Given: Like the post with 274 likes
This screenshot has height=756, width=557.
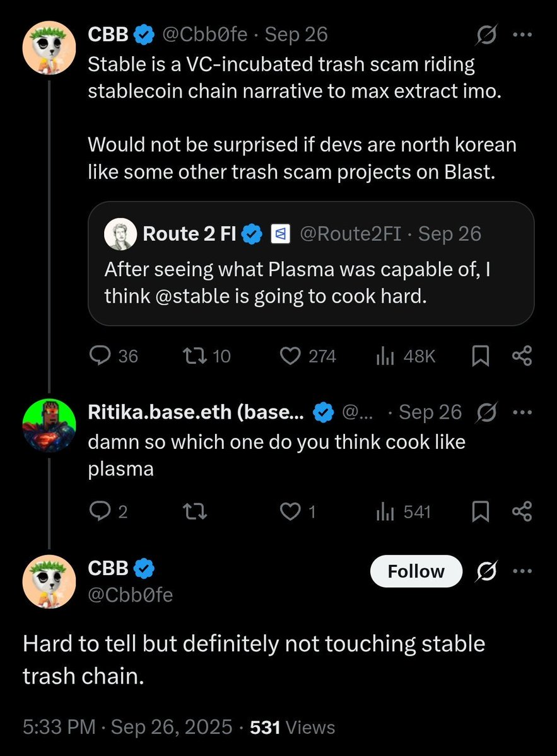Looking at the screenshot, I should click(x=290, y=357).
